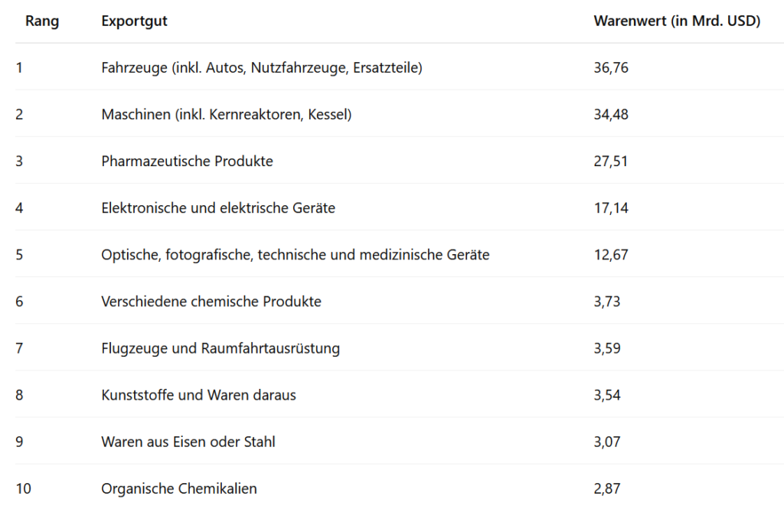Click the value 17,14

coord(611,208)
